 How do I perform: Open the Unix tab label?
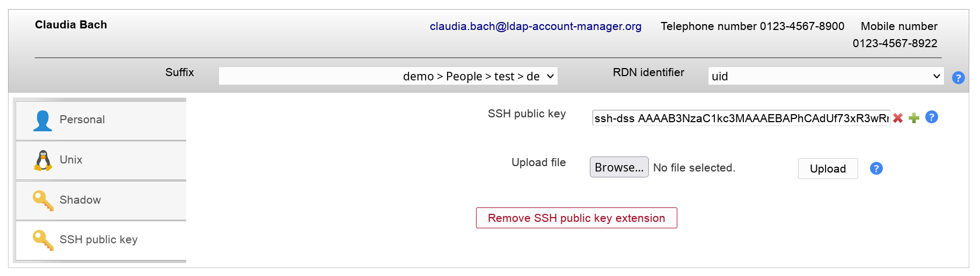click(x=71, y=160)
